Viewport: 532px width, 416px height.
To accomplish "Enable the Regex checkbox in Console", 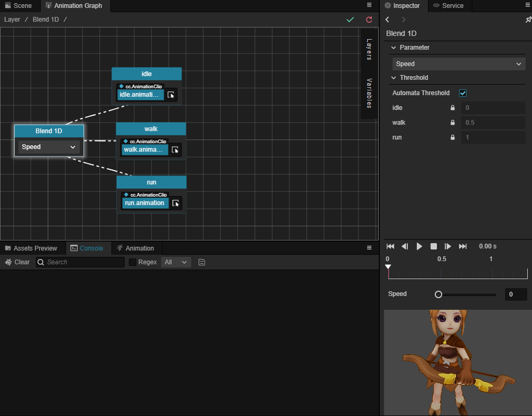I will click(133, 262).
